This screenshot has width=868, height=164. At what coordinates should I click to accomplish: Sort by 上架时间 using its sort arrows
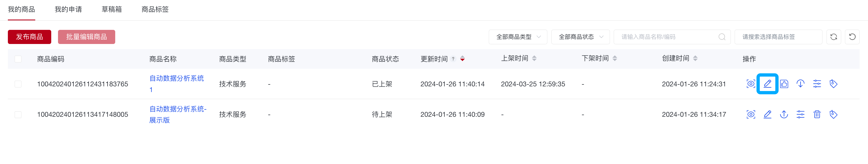[x=534, y=58]
